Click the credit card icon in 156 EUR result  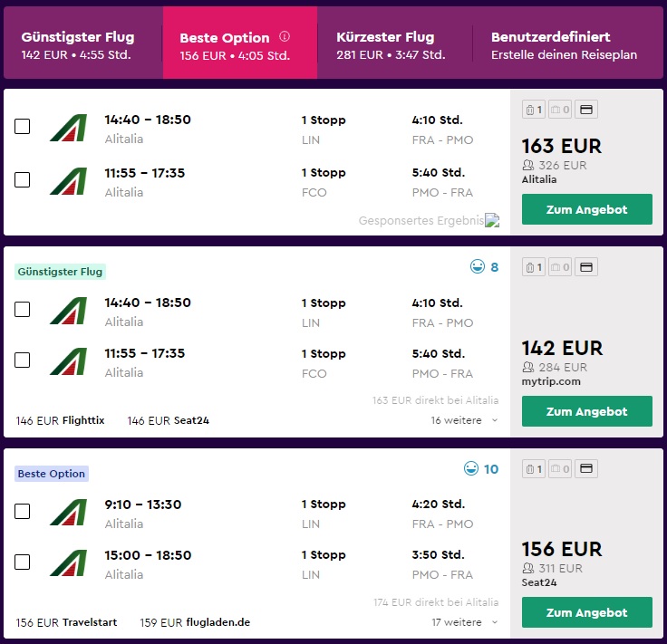point(586,469)
